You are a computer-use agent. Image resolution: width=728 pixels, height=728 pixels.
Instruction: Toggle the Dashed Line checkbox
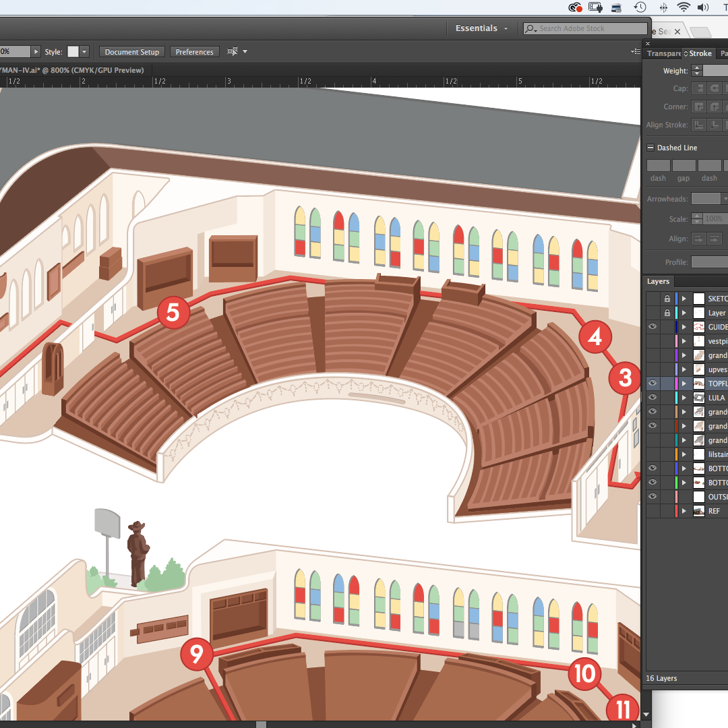[650, 148]
